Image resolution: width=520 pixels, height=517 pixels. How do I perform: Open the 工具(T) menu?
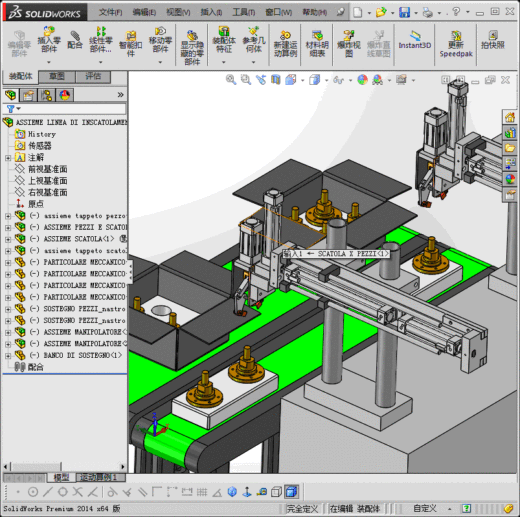[243, 12]
